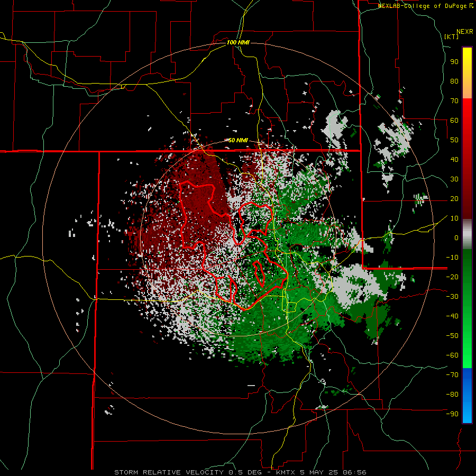Viewport: 476px width, 476px height.
Task: Click the 10 value on velocity scale
Action: pos(454,218)
